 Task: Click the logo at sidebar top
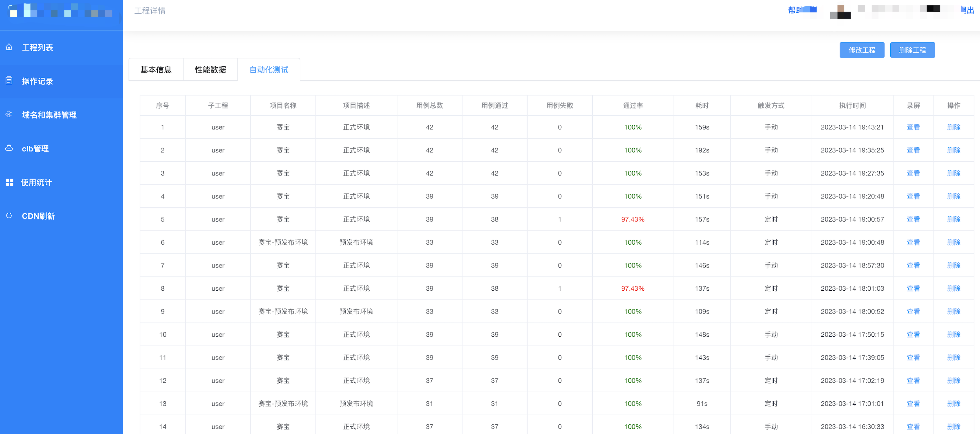click(61, 11)
